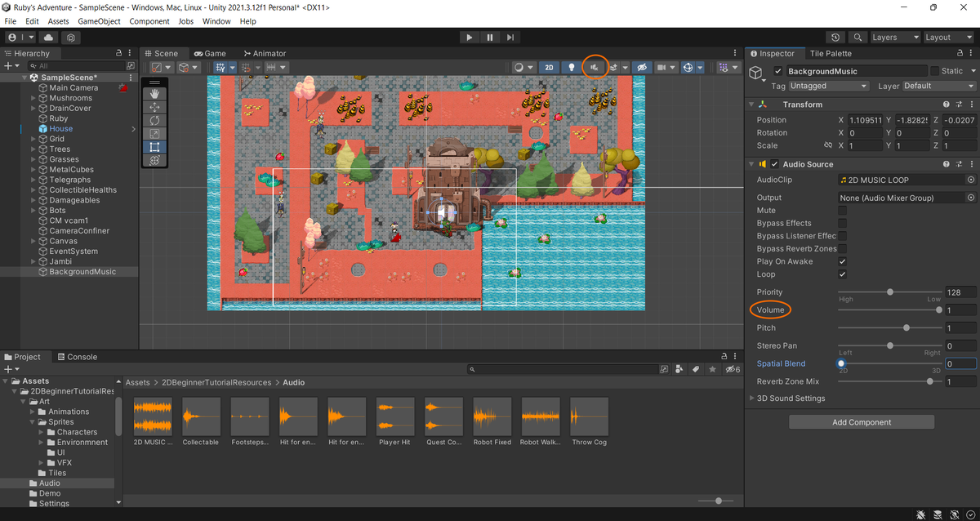Toggle the Static checkbox

(x=934, y=71)
